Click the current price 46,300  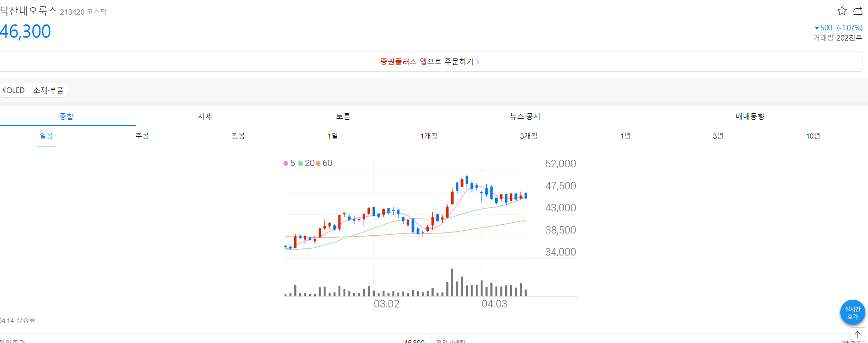(x=25, y=31)
